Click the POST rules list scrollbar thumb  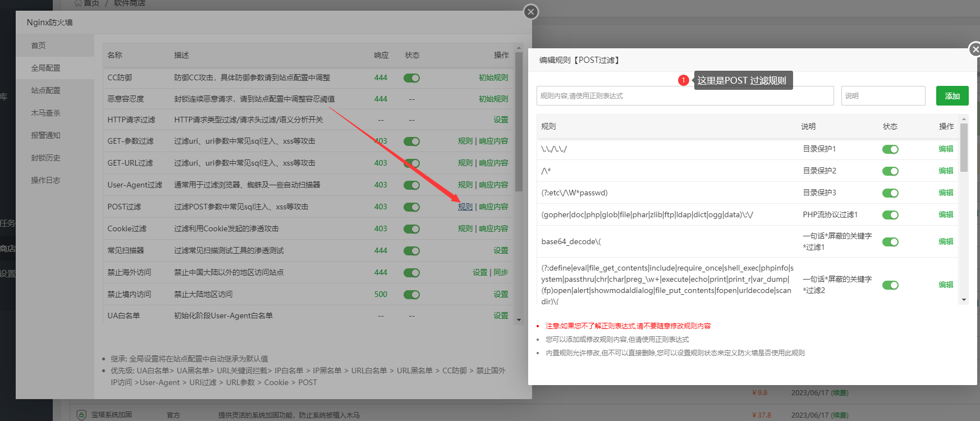[x=964, y=147]
